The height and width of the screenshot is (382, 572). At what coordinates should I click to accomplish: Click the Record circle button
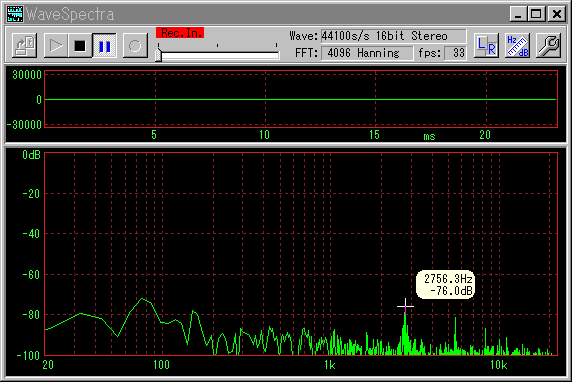coord(135,46)
